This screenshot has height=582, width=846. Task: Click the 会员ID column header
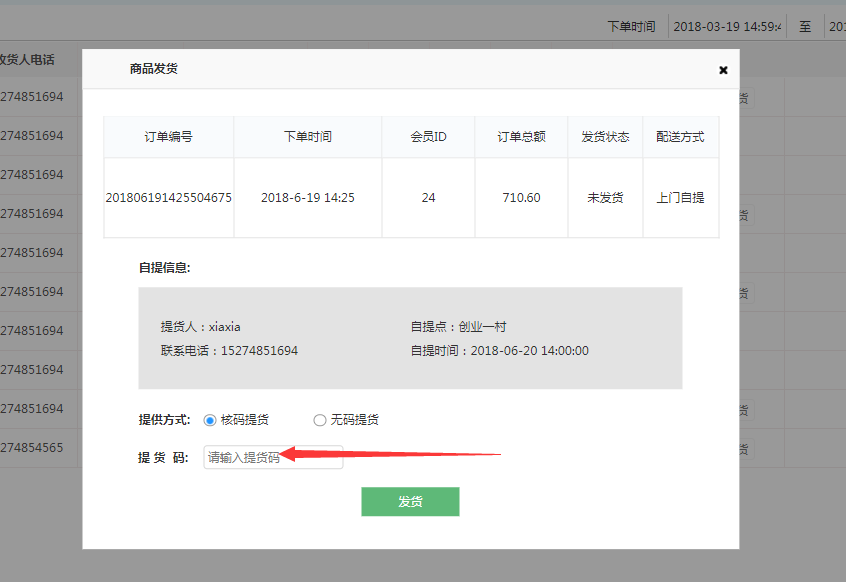pos(428,137)
